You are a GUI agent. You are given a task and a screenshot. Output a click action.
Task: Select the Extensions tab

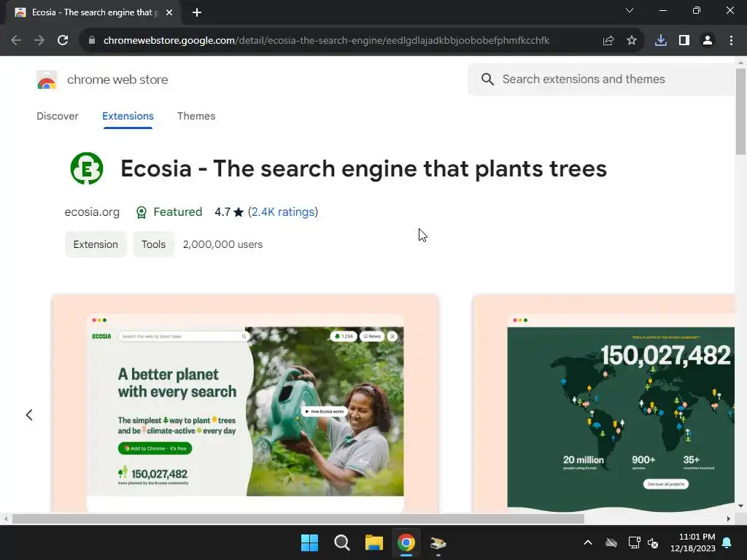(128, 116)
